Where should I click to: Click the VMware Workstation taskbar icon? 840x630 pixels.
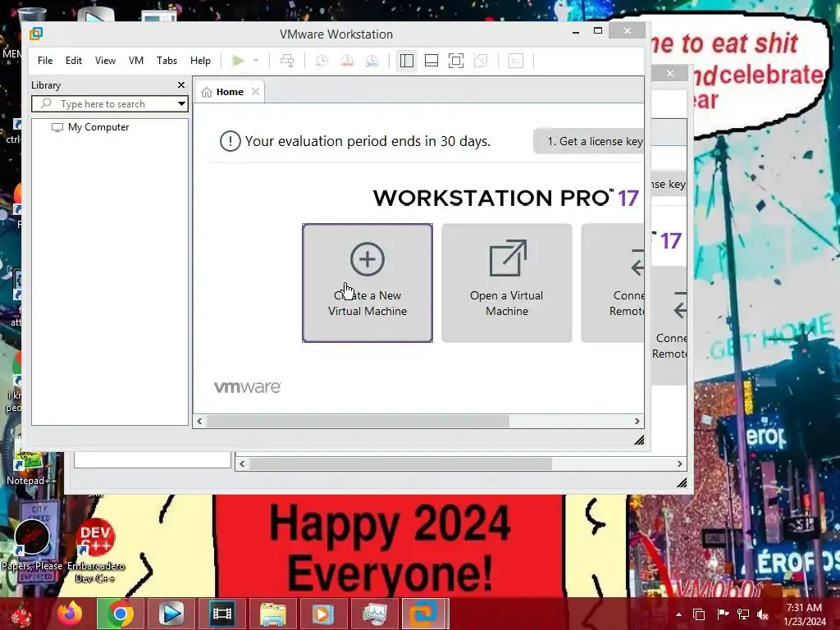tap(424, 614)
